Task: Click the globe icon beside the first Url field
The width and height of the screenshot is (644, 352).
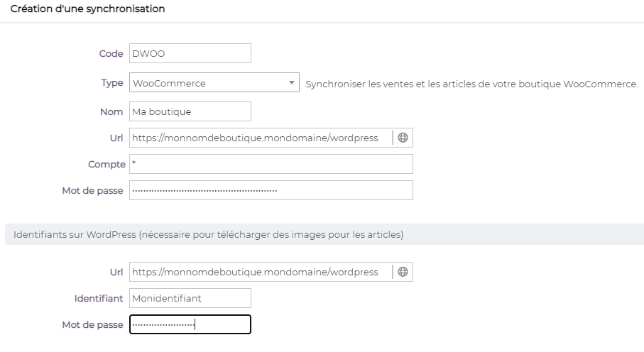Action: coord(403,138)
